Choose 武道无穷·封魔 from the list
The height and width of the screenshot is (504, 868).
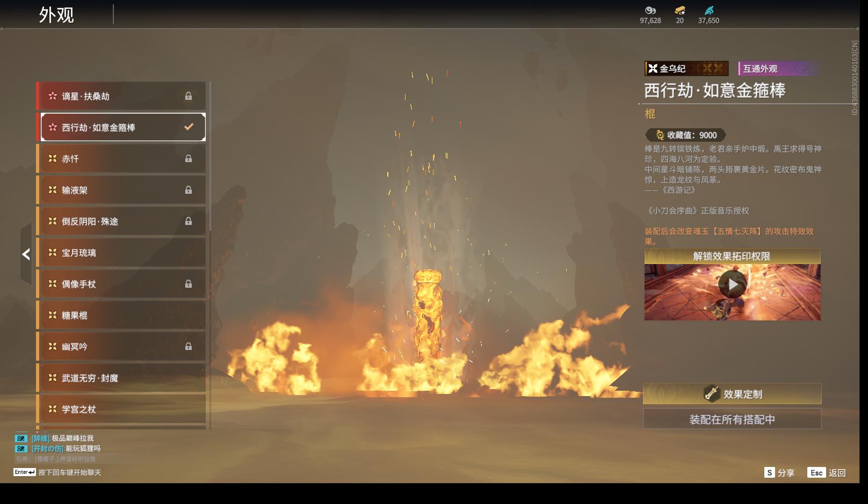(122, 378)
